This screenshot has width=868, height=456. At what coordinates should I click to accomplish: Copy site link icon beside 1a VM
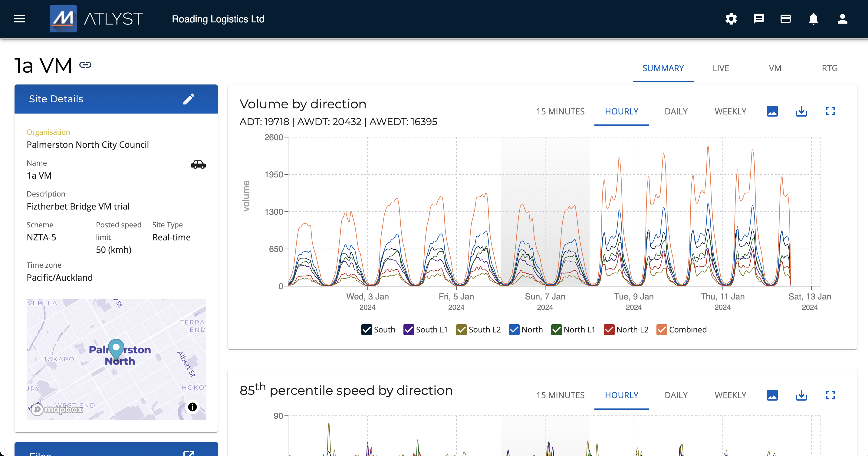85,65
